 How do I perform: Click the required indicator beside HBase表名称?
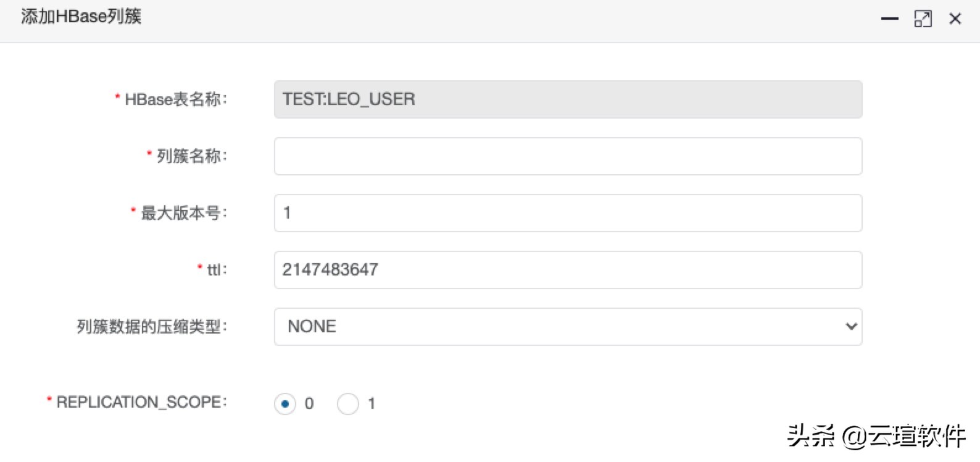coord(117,95)
